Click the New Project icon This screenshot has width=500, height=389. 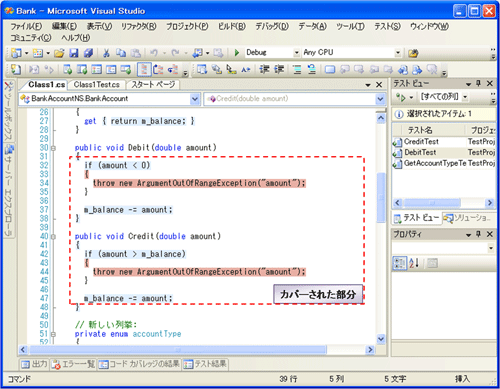coord(16,53)
